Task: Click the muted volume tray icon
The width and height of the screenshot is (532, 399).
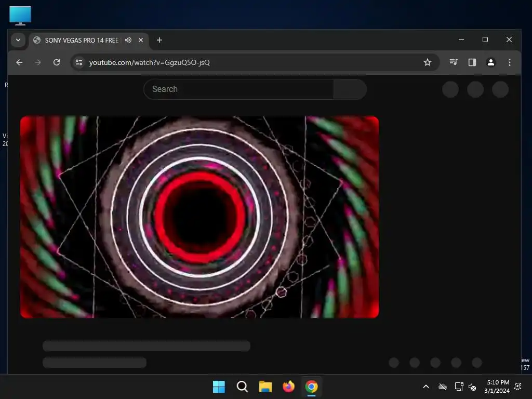Action: [x=472, y=387]
